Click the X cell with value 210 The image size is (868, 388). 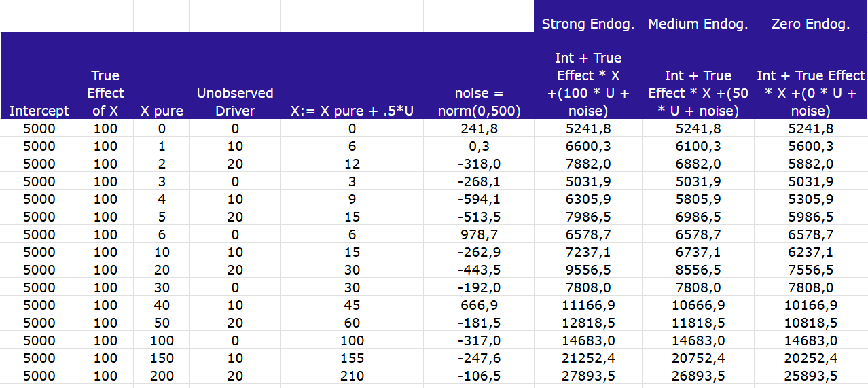pos(352,376)
